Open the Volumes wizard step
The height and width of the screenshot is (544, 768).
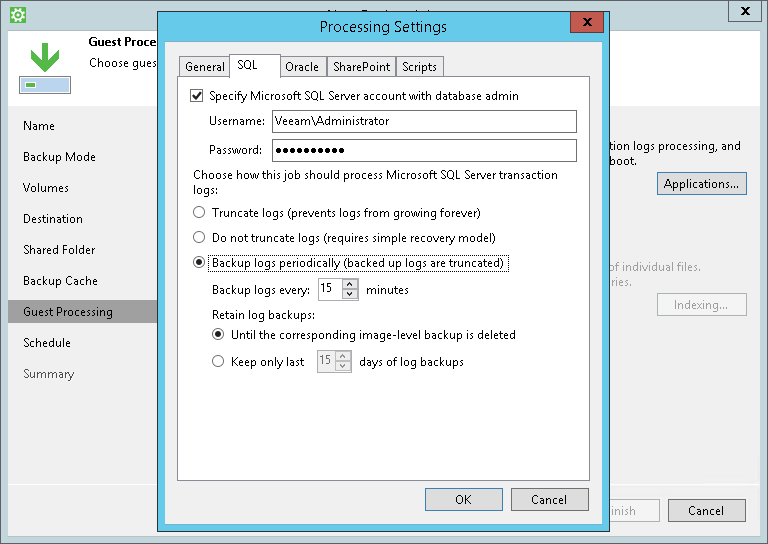pyautogui.click(x=46, y=188)
